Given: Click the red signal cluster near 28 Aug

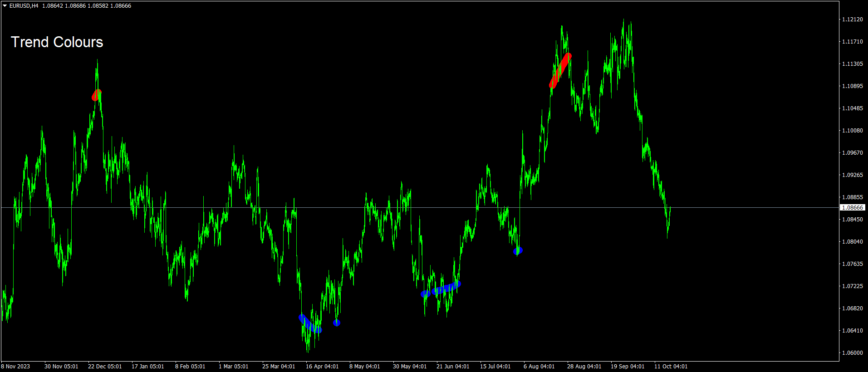Looking at the screenshot, I should coord(560,70).
